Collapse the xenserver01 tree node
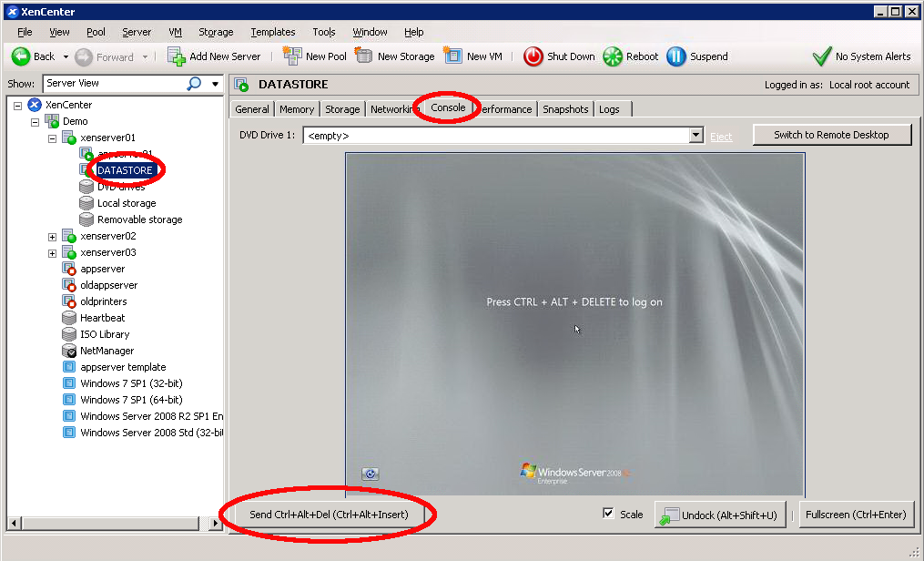Viewport: 924px width, 561px height. point(53,139)
